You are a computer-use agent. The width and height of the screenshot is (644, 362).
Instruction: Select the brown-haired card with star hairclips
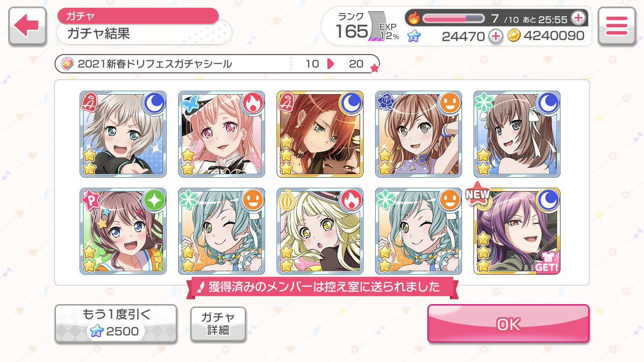pyautogui.click(x=123, y=231)
